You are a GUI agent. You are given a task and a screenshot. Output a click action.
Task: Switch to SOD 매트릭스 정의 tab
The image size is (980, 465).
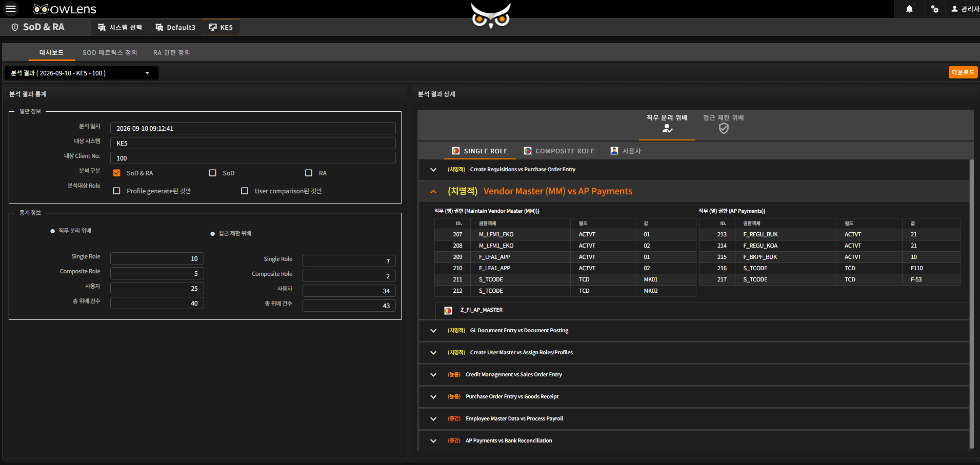pos(110,52)
